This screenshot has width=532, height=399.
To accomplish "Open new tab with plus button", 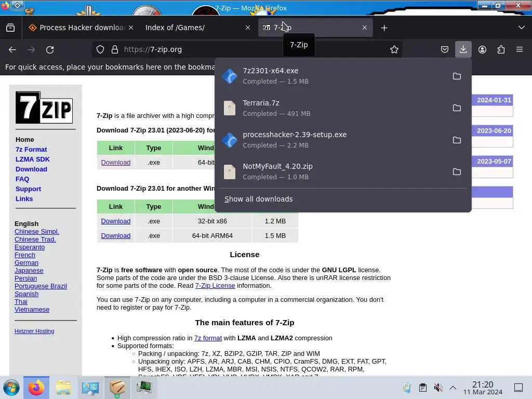I will click(x=384, y=28).
